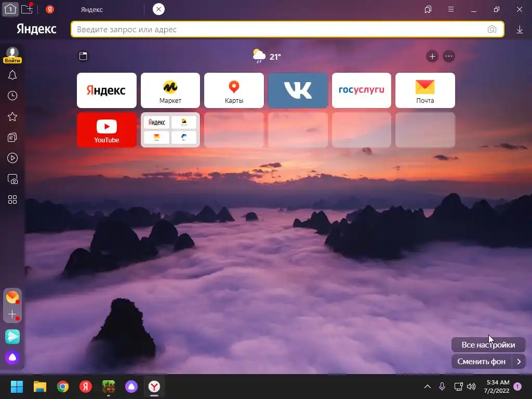Open the video player icon in sidebar
The width and height of the screenshot is (532, 399).
click(x=12, y=158)
